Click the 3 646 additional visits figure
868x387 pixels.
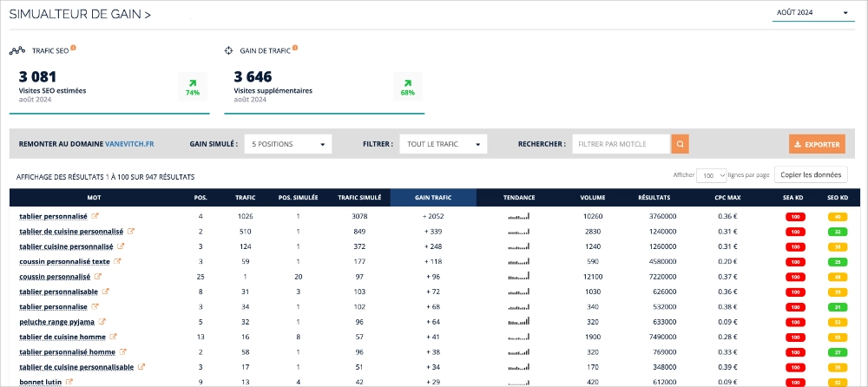pyautogui.click(x=253, y=76)
